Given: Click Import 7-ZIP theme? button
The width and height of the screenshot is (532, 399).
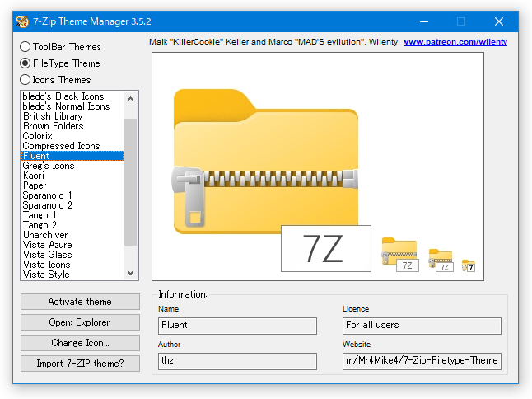Looking at the screenshot, I should click(x=80, y=364).
